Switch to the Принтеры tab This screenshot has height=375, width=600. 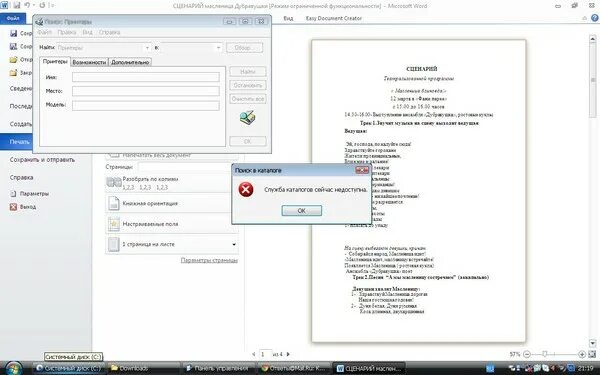pyautogui.click(x=55, y=62)
